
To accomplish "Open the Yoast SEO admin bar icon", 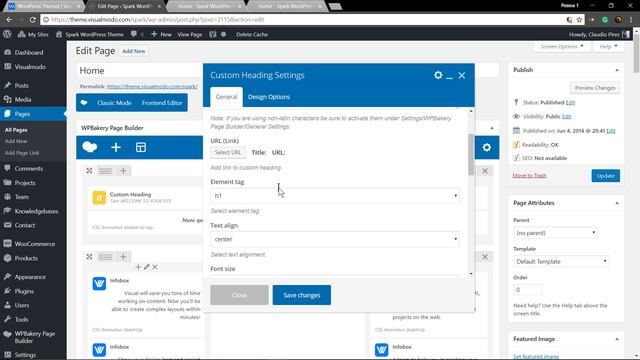I will point(213,34).
